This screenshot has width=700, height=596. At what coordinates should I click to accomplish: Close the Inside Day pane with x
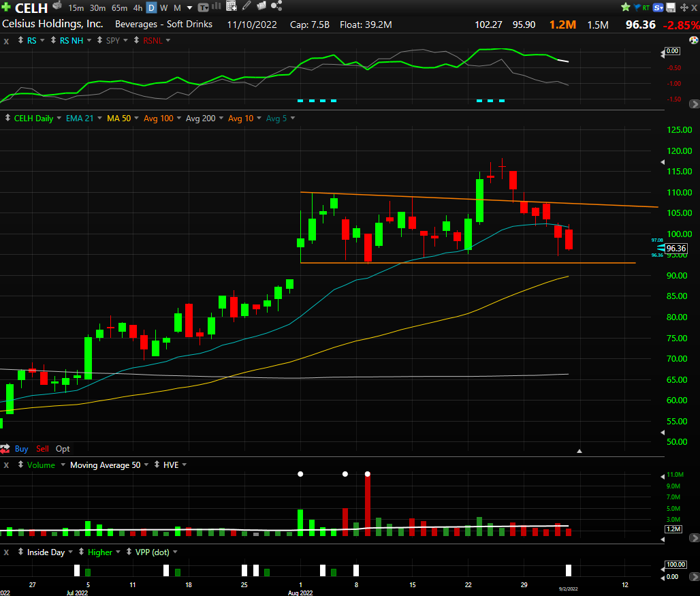coord(6,552)
